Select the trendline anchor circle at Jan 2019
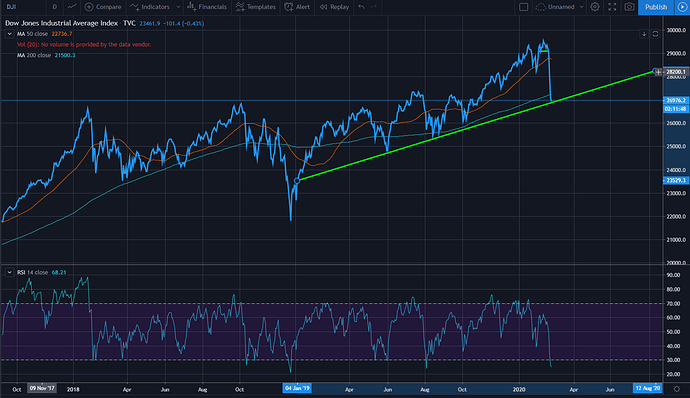This screenshot has height=398, width=690. tap(297, 181)
